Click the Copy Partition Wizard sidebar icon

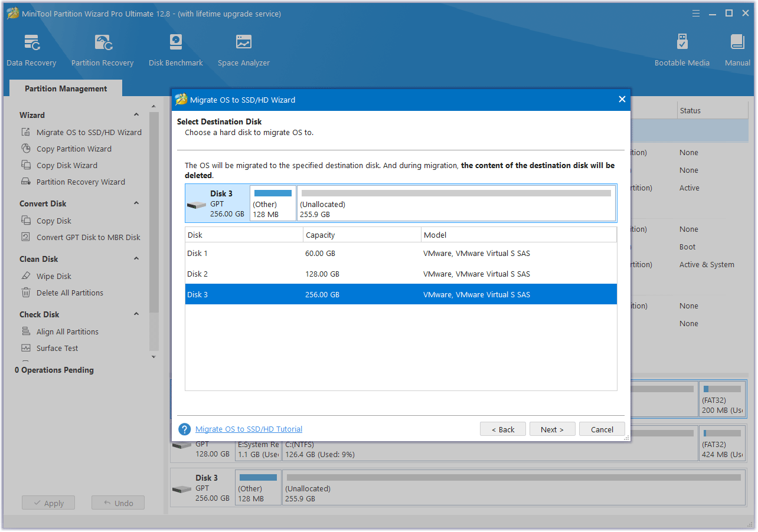(x=26, y=149)
